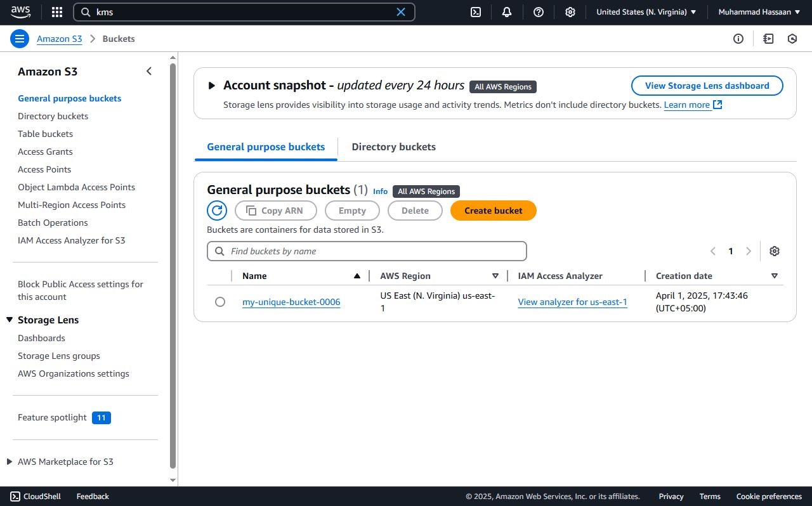Open AWS Organizations settings

74,373
